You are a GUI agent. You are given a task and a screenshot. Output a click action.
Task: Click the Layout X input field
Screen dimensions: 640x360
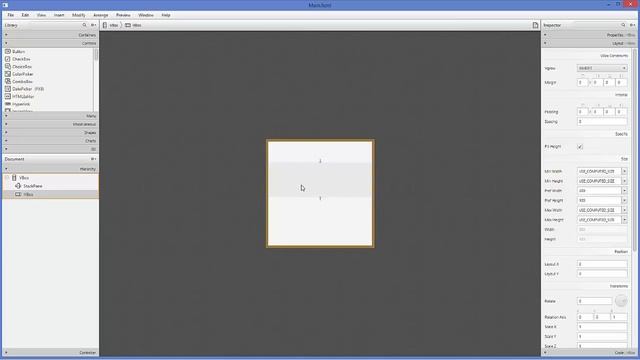tap(602, 264)
